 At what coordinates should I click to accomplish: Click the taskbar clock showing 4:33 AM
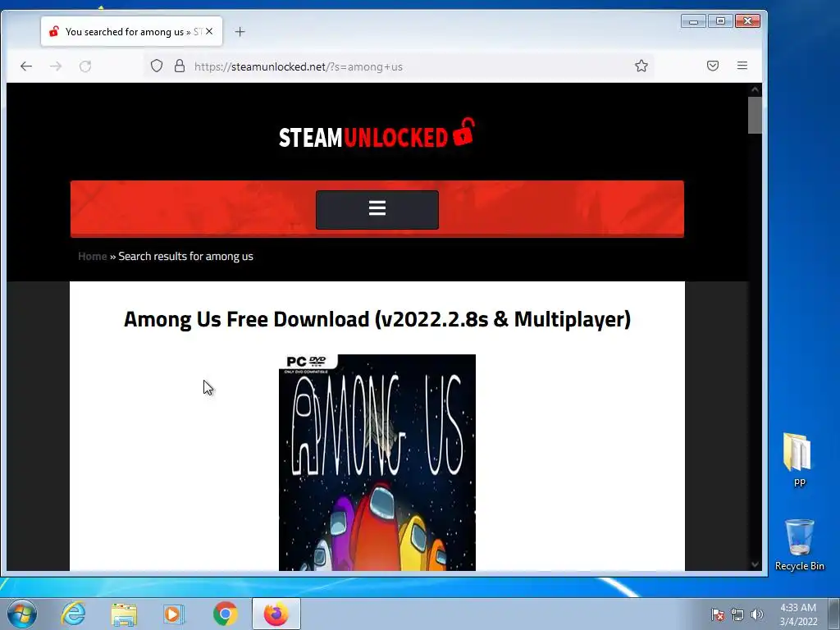click(x=798, y=614)
